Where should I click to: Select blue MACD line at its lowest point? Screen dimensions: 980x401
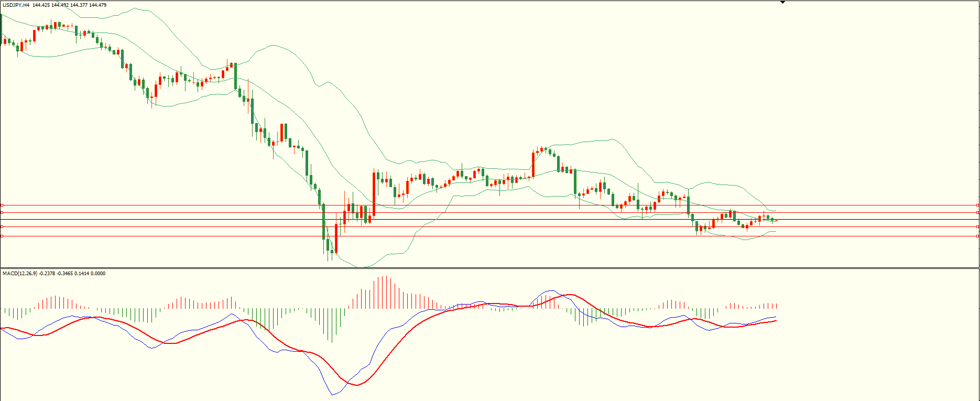(332, 394)
